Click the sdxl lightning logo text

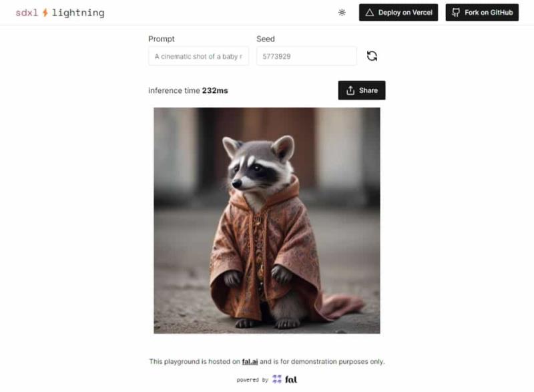click(x=60, y=13)
